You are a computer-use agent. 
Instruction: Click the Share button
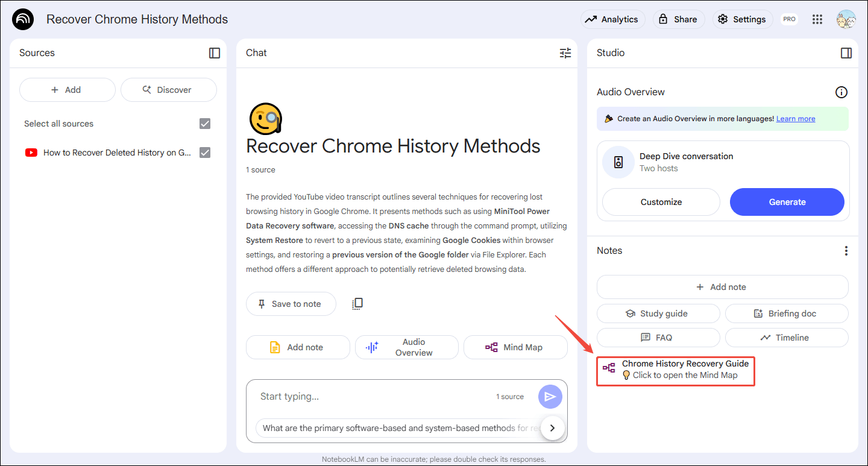click(679, 19)
